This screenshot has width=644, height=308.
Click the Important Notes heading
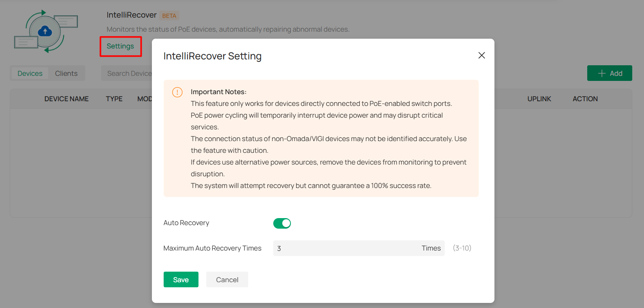[218, 92]
